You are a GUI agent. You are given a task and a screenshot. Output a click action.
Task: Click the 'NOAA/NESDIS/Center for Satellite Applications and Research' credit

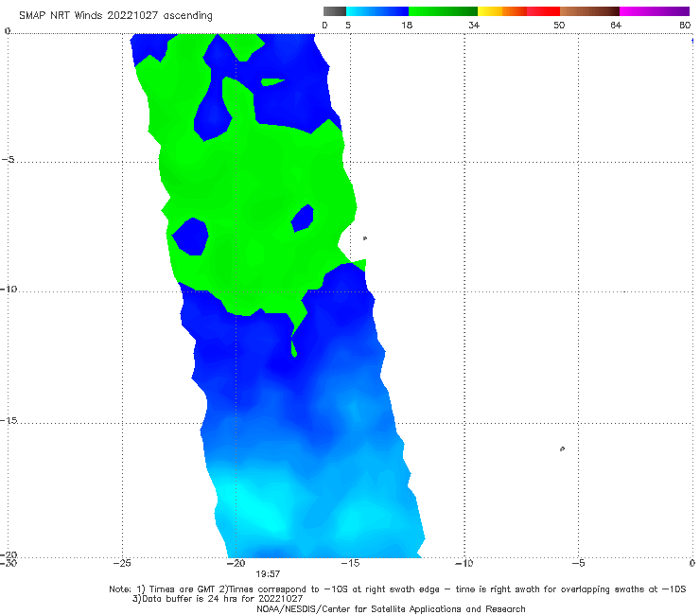coord(391,608)
